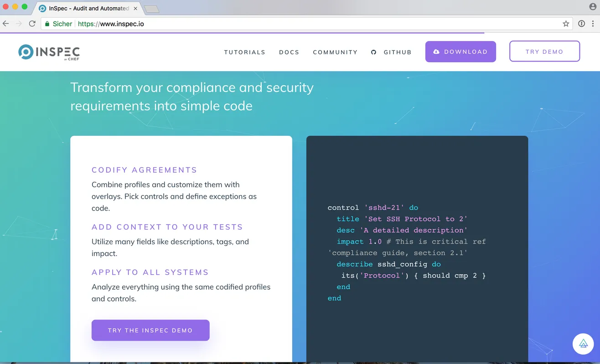Open the Chrome profile icon in the title bar
600x364 pixels.
[593, 7]
